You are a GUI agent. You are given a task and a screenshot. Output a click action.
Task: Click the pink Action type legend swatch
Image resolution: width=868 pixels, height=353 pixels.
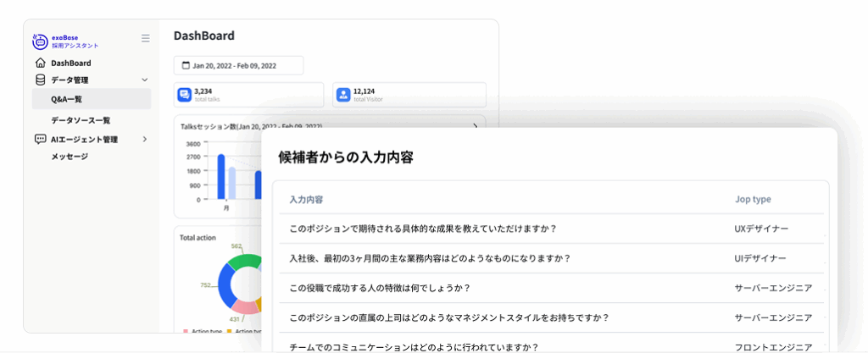click(x=186, y=331)
